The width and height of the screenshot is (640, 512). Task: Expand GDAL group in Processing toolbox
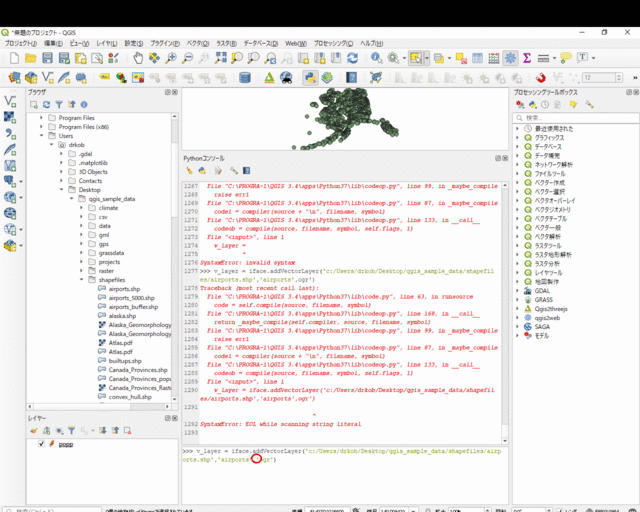pyautogui.click(x=517, y=291)
